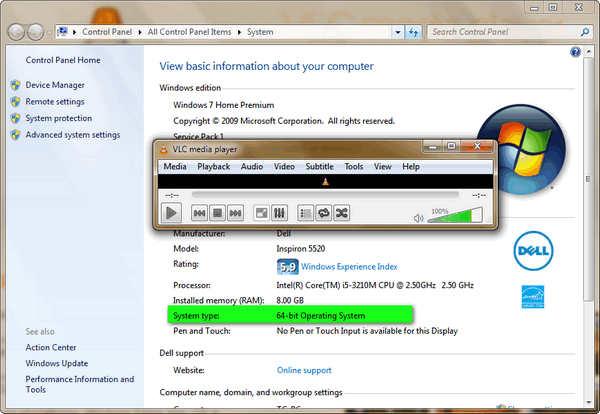The width and height of the screenshot is (600, 414).
Task: Click the Energy Star logo
Action: [533, 297]
